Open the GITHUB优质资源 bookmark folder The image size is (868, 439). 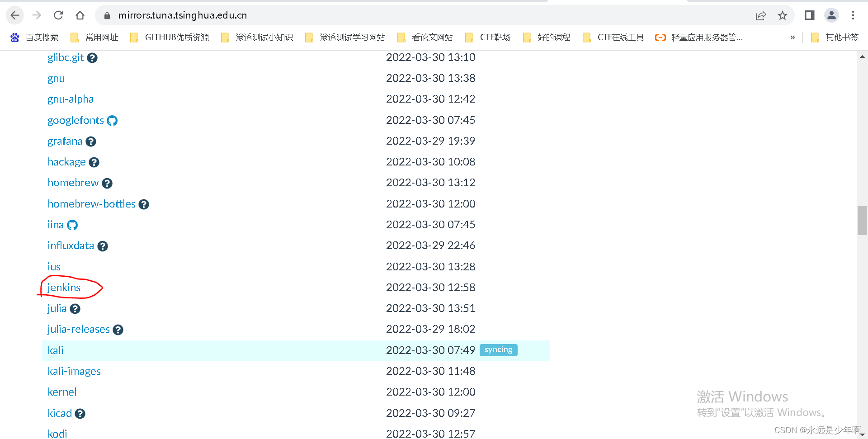(170, 38)
